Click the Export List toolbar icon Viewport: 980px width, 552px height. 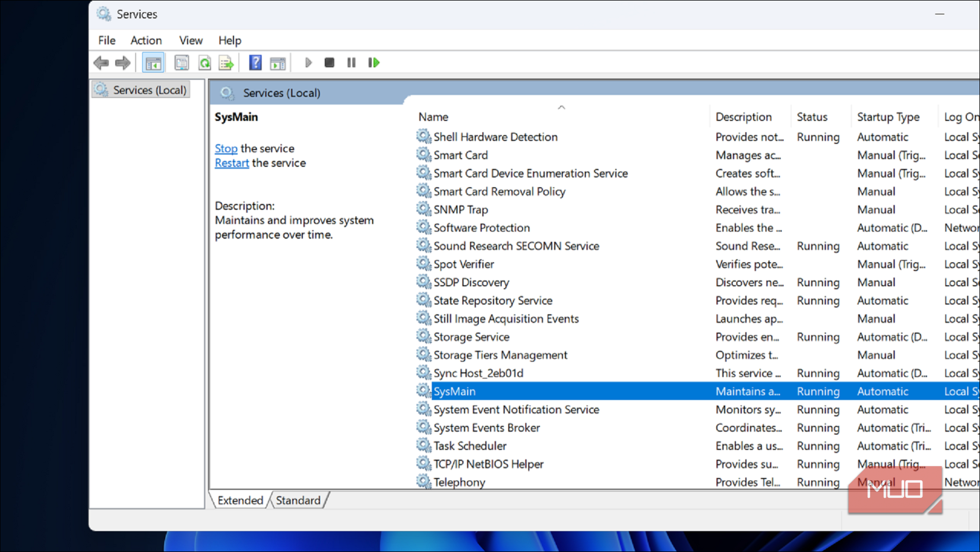click(x=226, y=62)
